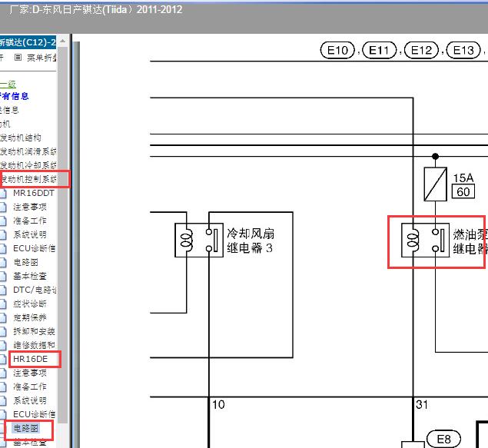Image resolution: width=488 pixels, height=448 pixels.
Task: Click the wire junction dot above fuse
Action: click(x=436, y=156)
